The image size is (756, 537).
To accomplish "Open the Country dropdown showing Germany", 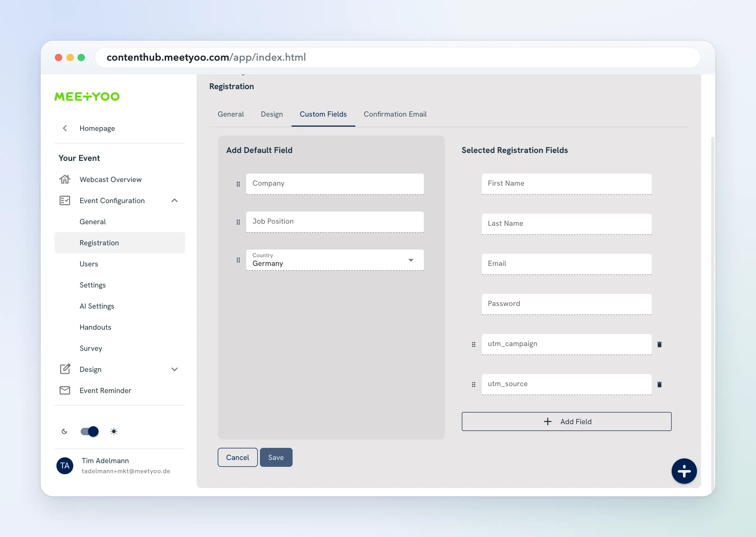I will tap(335, 260).
